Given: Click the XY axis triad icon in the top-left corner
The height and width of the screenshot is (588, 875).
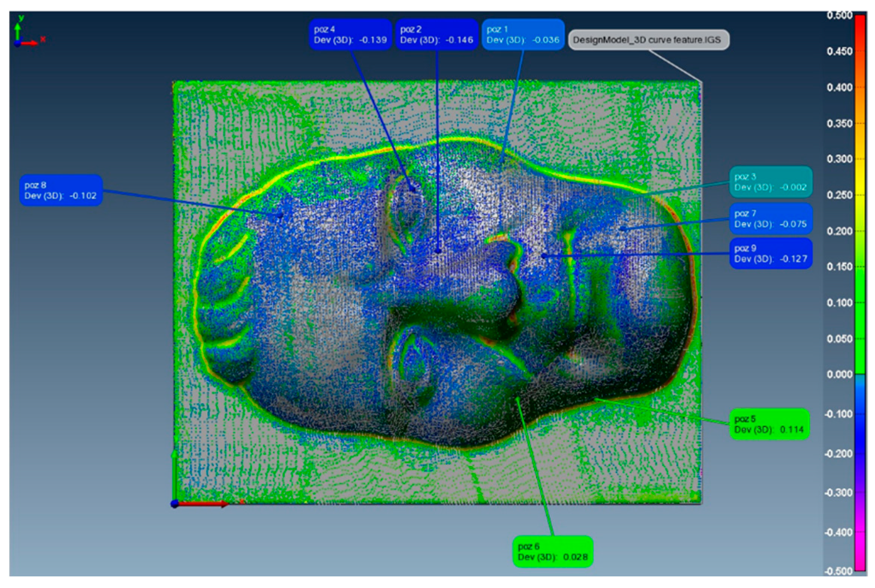Looking at the screenshot, I should coord(24,34).
